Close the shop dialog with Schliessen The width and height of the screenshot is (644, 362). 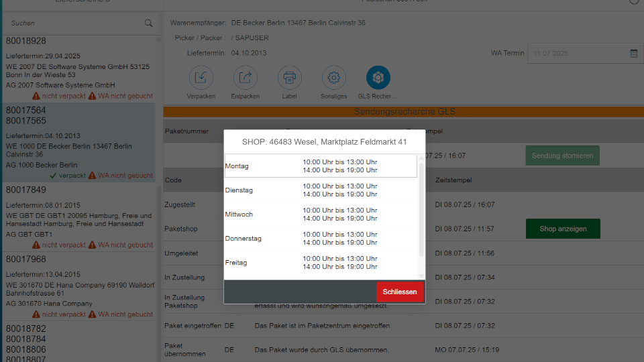click(400, 292)
